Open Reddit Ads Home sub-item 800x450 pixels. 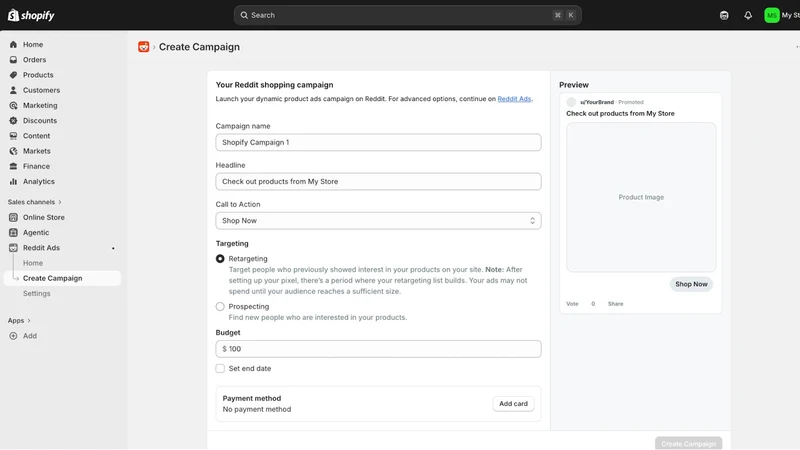(x=33, y=263)
